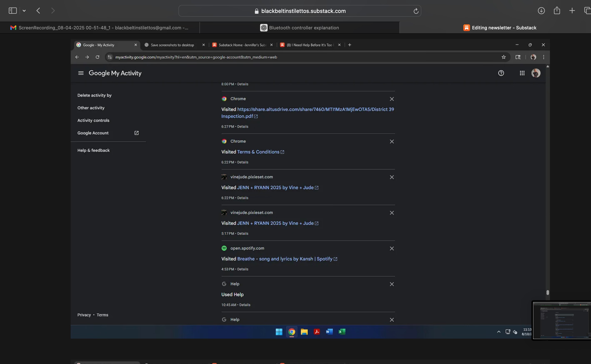Image resolution: width=591 pixels, height=364 pixels.
Task: Open the Safari share menu icon
Action: 557,11
